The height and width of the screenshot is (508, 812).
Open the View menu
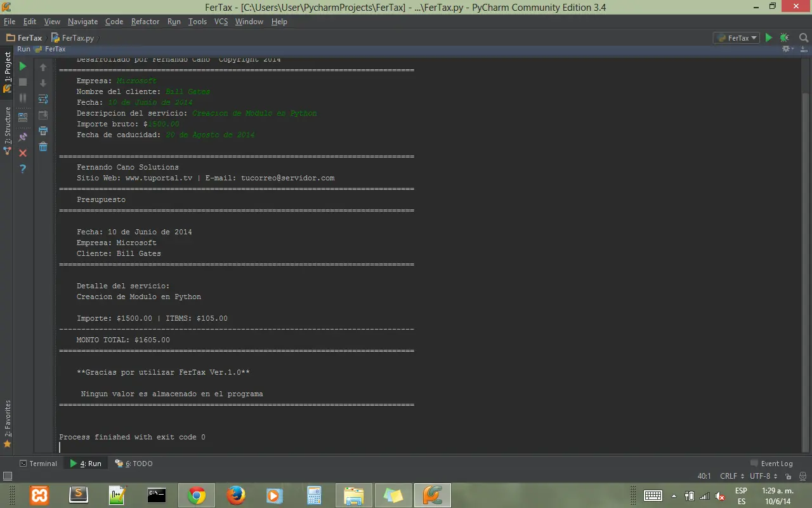pos(52,22)
